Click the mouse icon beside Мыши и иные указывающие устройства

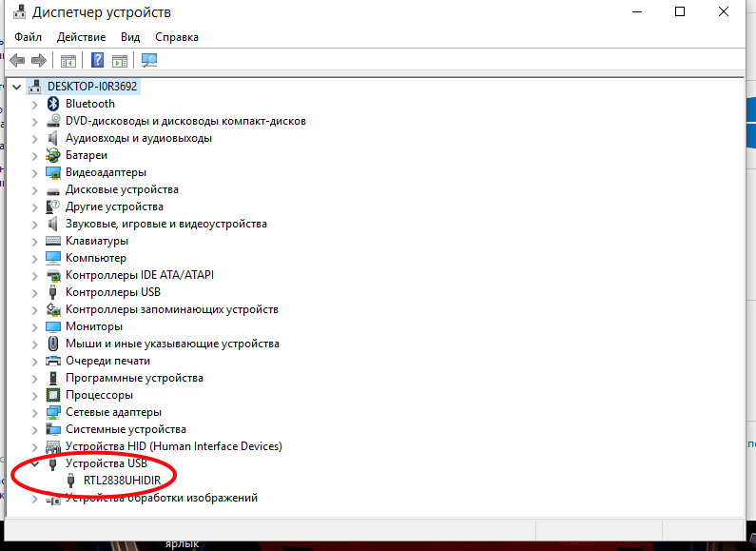coord(53,344)
